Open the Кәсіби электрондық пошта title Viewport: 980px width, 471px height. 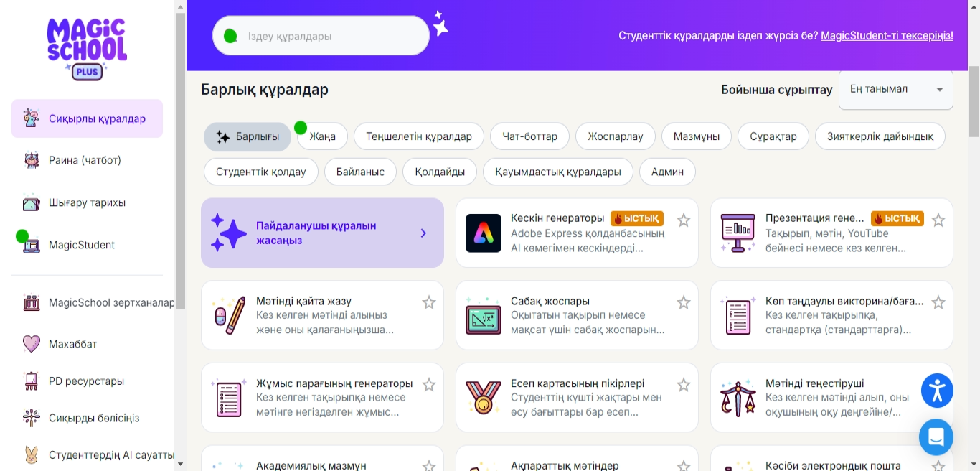[833, 465]
